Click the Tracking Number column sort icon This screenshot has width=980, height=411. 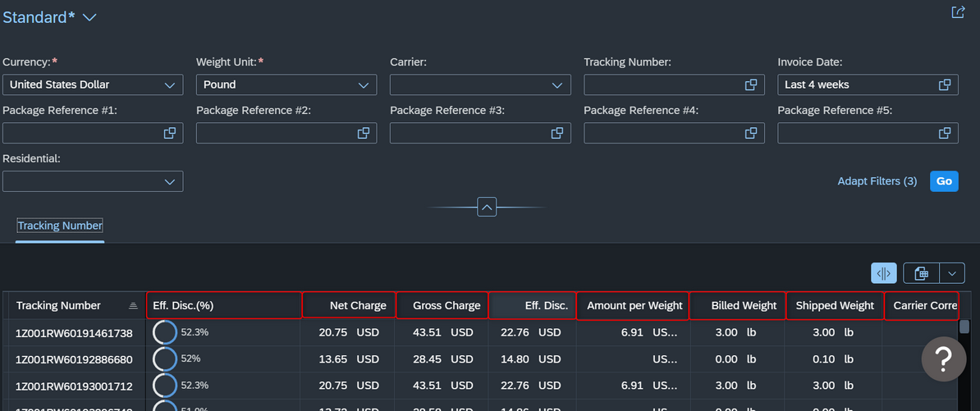132,305
